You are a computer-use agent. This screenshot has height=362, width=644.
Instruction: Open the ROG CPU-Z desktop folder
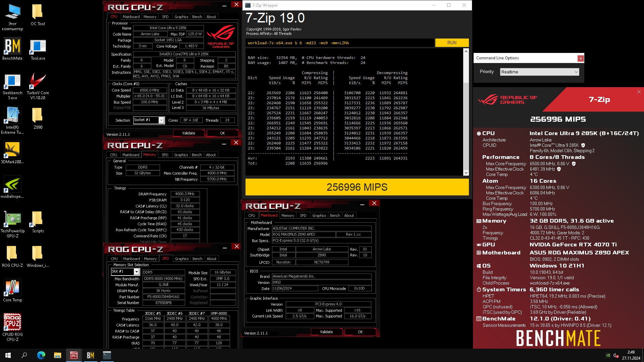click(x=12, y=257)
